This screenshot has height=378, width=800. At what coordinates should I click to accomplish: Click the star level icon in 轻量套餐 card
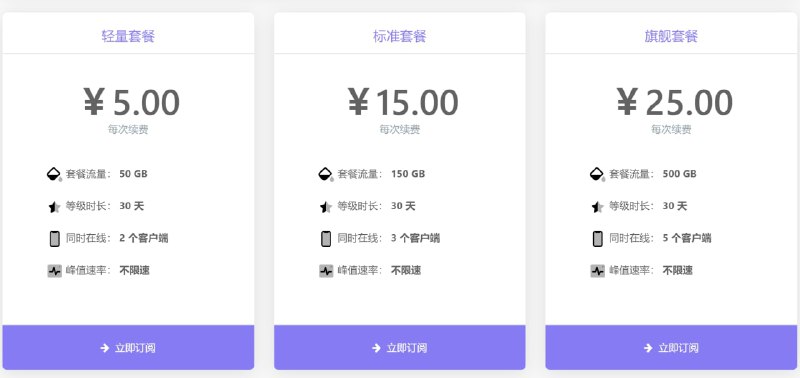[54, 207]
